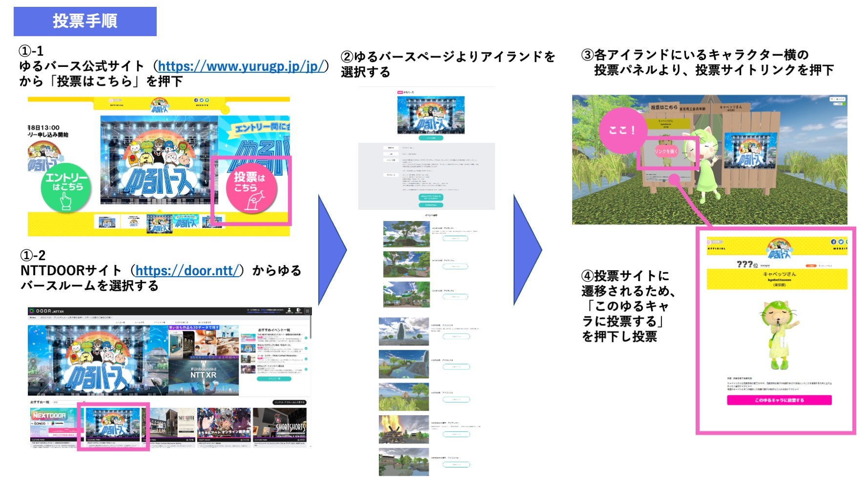
Task: Go to the previous slide on the DOOR banner
Action: [32, 360]
